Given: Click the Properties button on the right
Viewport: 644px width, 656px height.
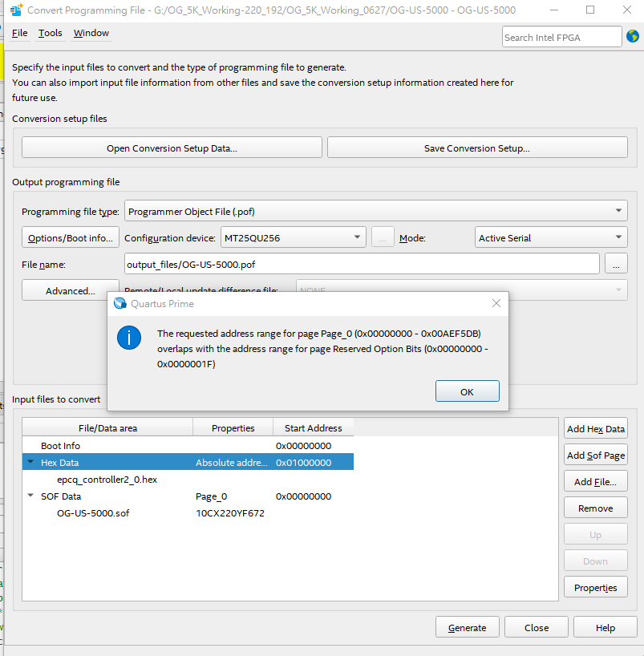Looking at the screenshot, I should (595, 587).
